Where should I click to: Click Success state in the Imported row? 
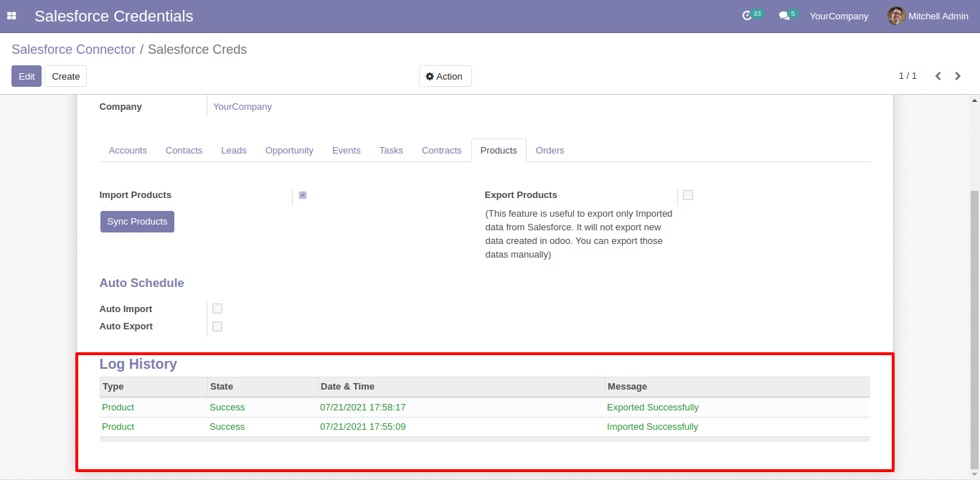coord(227,427)
